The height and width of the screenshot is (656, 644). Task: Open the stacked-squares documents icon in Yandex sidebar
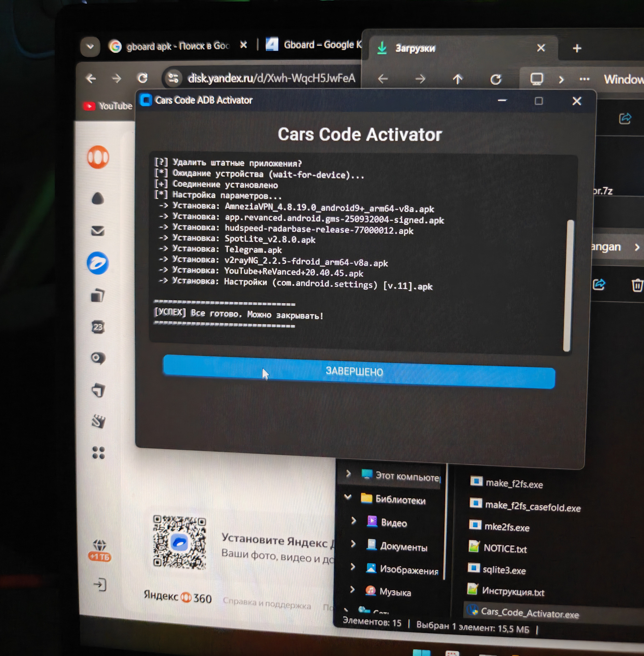[98, 295]
